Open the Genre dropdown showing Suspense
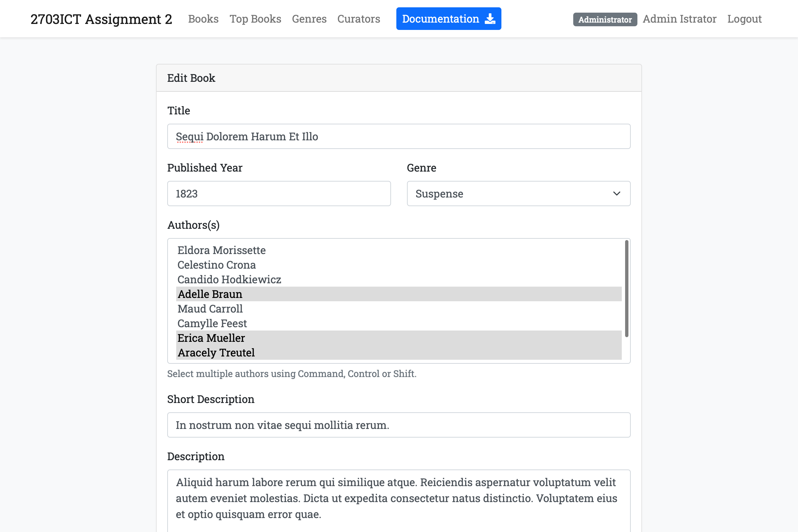Image resolution: width=798 pixels, height=532 pixels. (518, 194)
